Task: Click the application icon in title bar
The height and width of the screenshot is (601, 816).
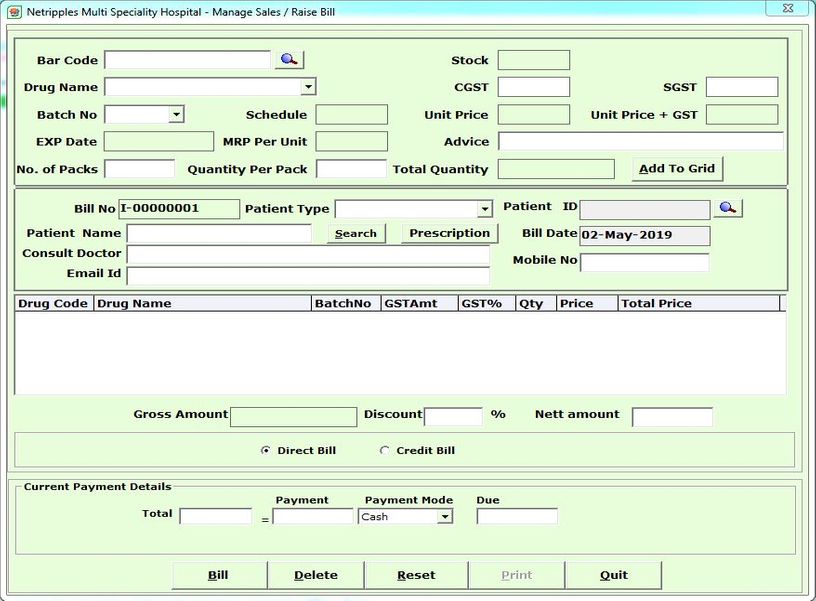Action: tap(15, 11)
